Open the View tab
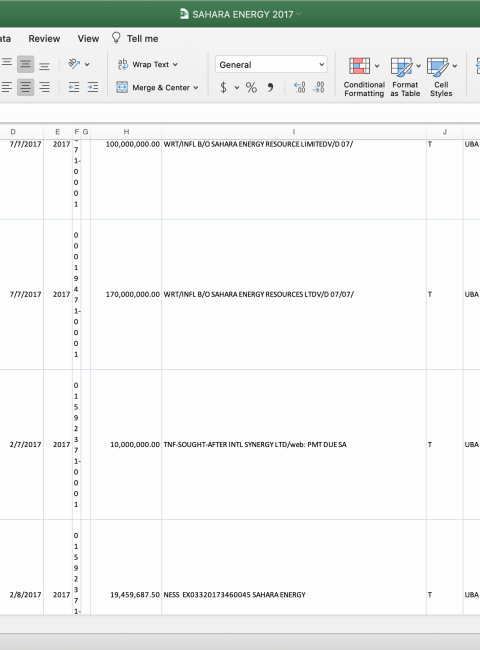 [88, 39]
